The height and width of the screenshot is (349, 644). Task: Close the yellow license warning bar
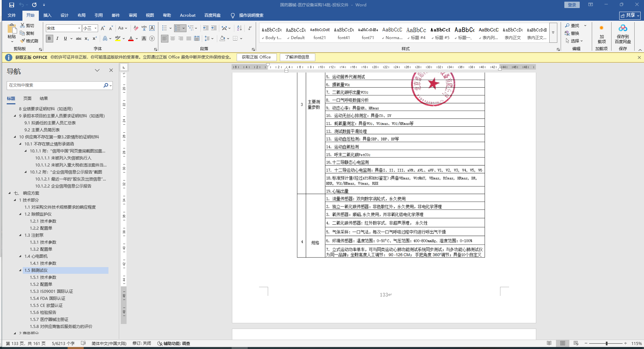click(639, 57)
